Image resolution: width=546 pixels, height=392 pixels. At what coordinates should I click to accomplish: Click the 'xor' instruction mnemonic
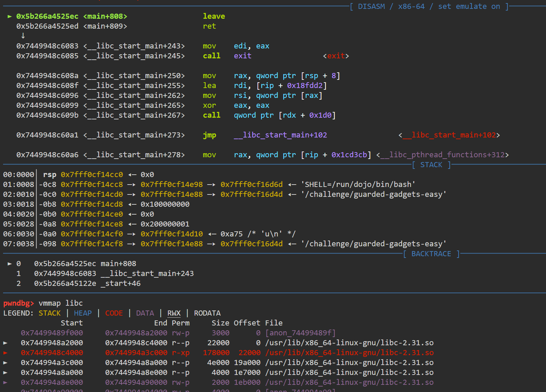(x=209, y=105)
